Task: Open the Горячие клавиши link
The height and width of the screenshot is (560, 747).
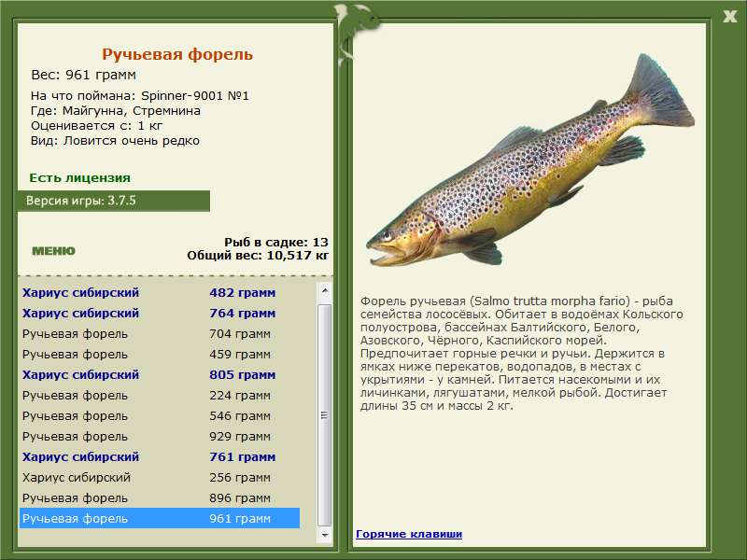Action: click(409, 534)
